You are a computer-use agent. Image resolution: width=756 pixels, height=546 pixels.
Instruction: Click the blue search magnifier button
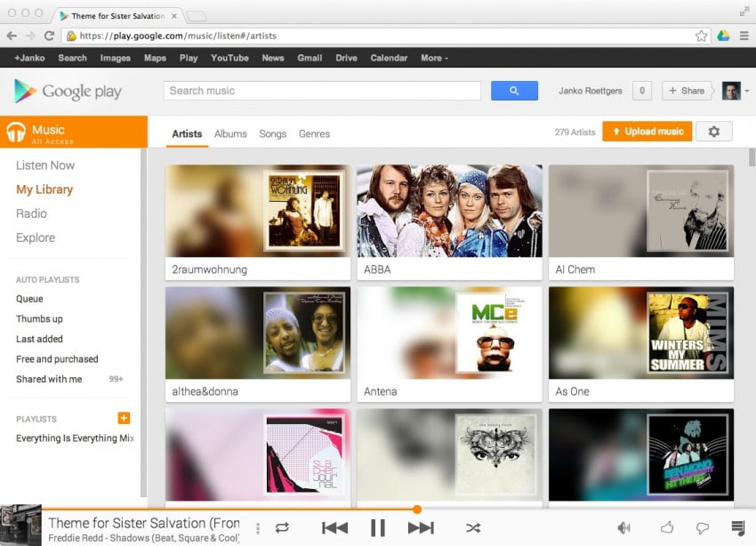pos(514,91)
